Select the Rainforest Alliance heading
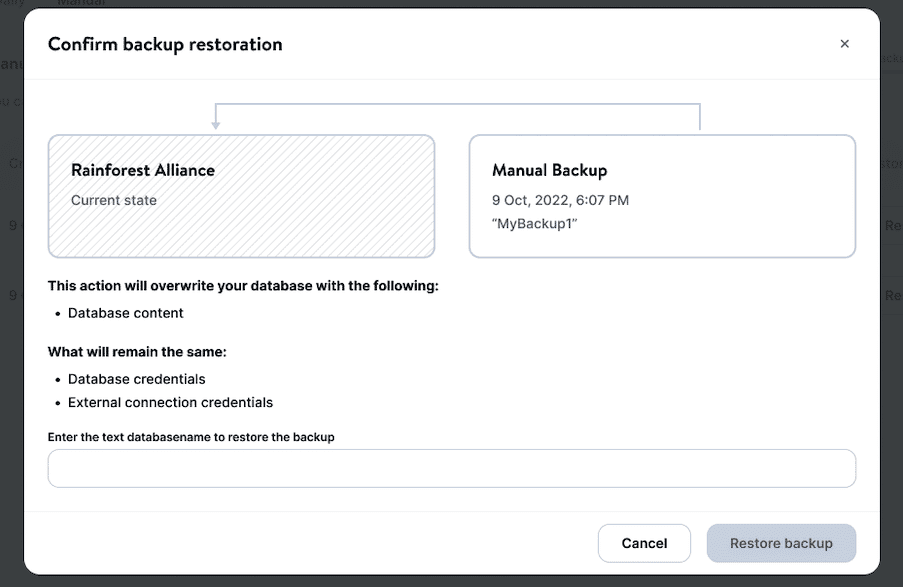 tap(143, 170)
